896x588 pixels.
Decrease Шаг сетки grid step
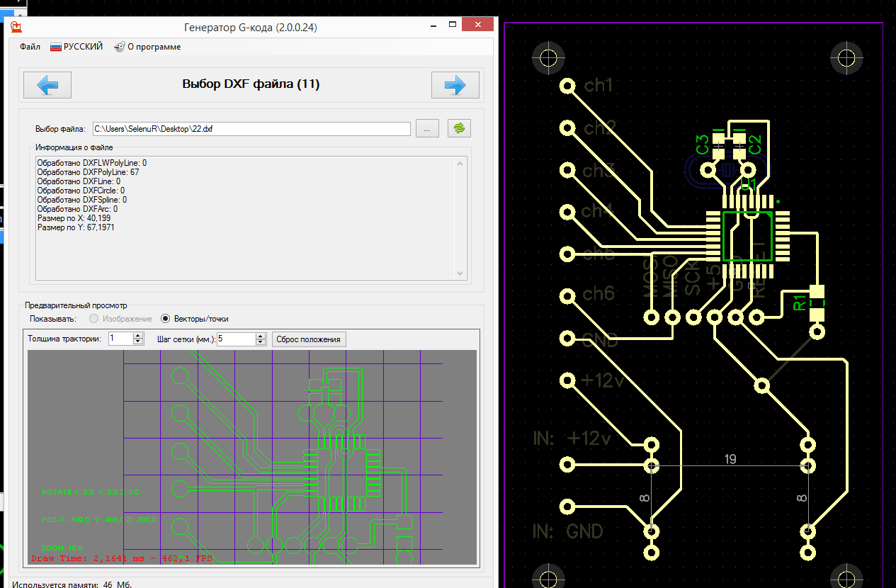[x=260, y=342]
